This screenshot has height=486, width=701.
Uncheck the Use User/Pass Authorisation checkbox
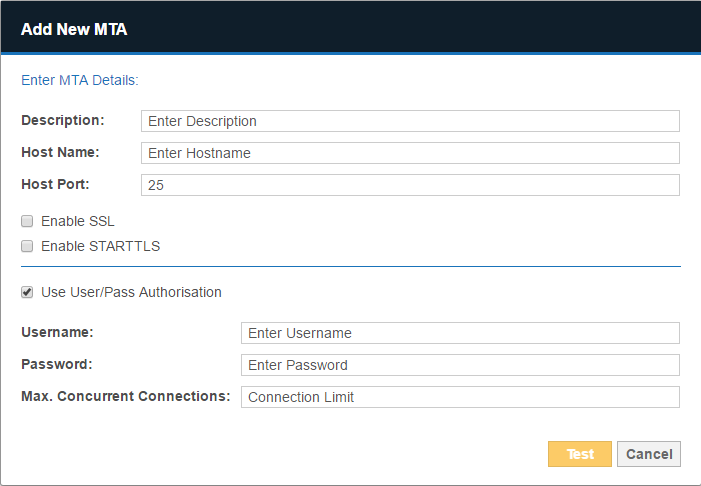point(28,293)
